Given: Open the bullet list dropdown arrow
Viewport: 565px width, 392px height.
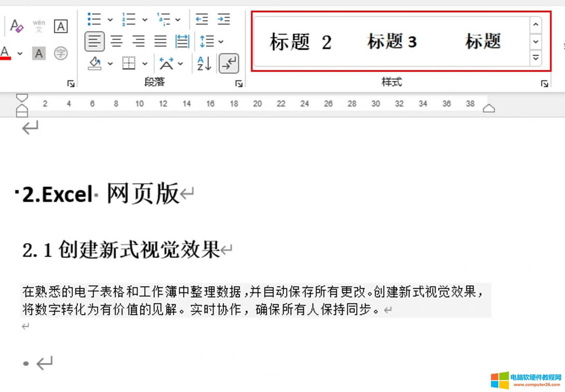Looking at the screenshot, I should (110, 20).
